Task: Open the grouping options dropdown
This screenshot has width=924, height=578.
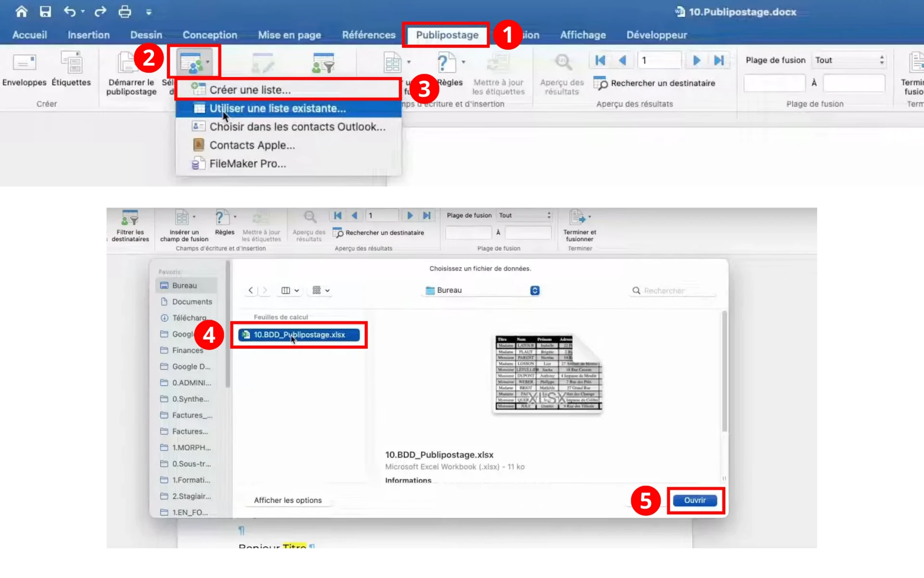Action: click(321, 290)
